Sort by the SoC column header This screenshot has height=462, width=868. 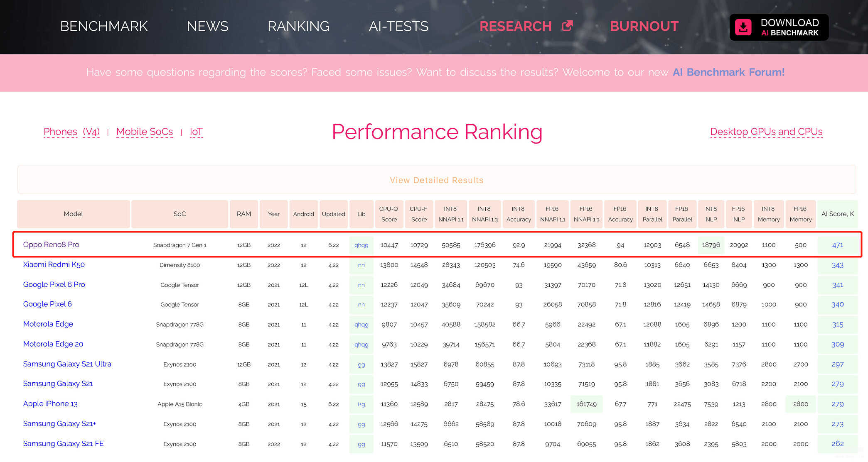click(180, 214)
